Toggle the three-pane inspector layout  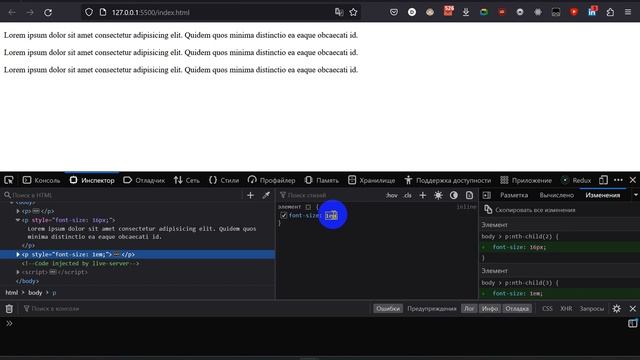tap(487, 195)
